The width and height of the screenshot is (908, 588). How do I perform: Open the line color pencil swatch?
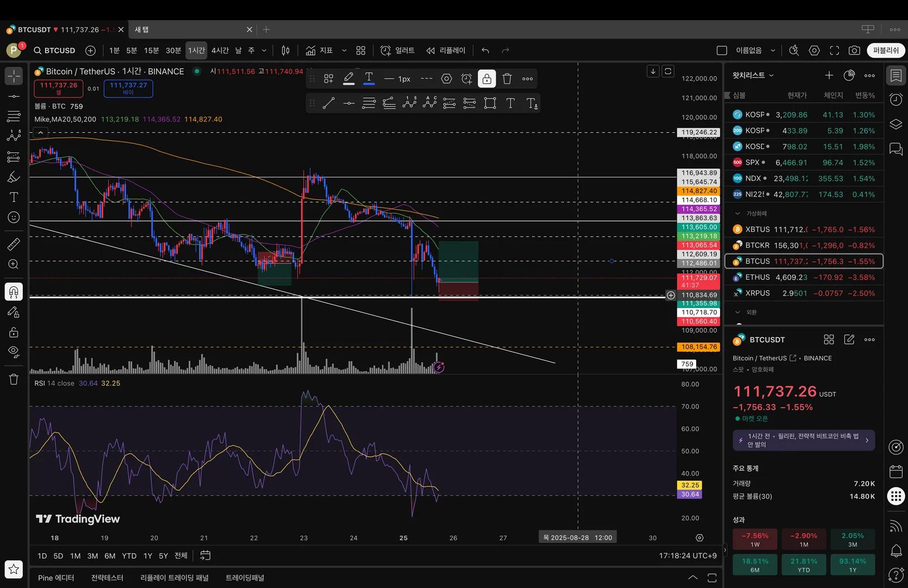(x=349, y=79)
